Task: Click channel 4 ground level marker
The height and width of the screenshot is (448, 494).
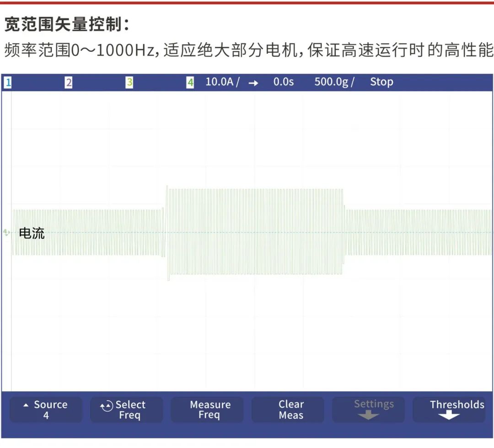Action: click(6, 232)
